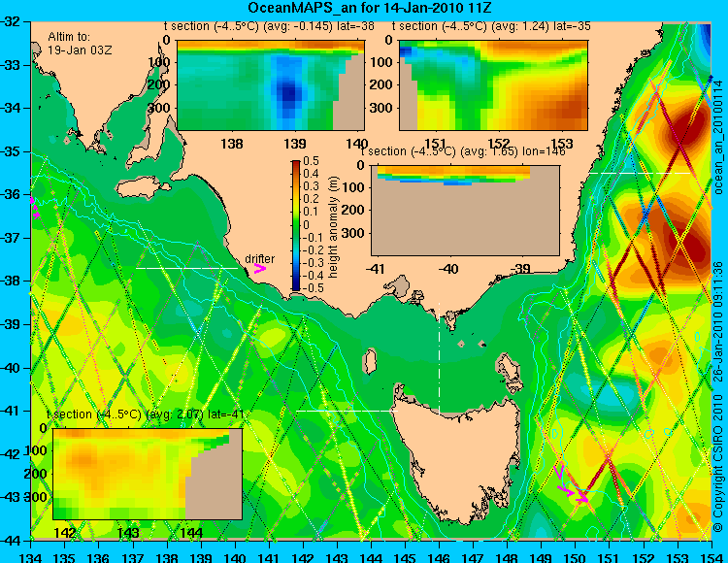Click the "26-Jan-2010 09:11:36" timestamp
The height and width of the screenshot is (563, 728).
click(718, 320)
